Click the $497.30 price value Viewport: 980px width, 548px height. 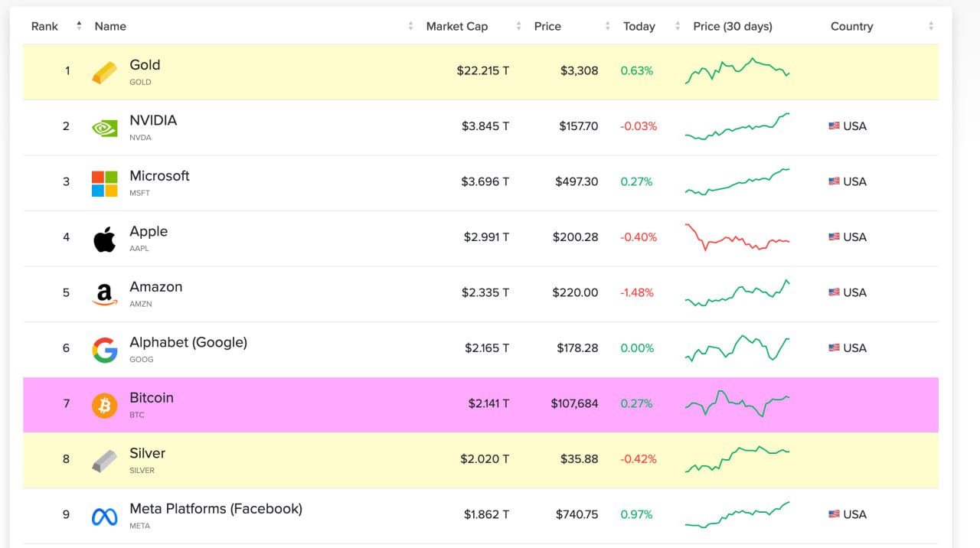point(577,181)
